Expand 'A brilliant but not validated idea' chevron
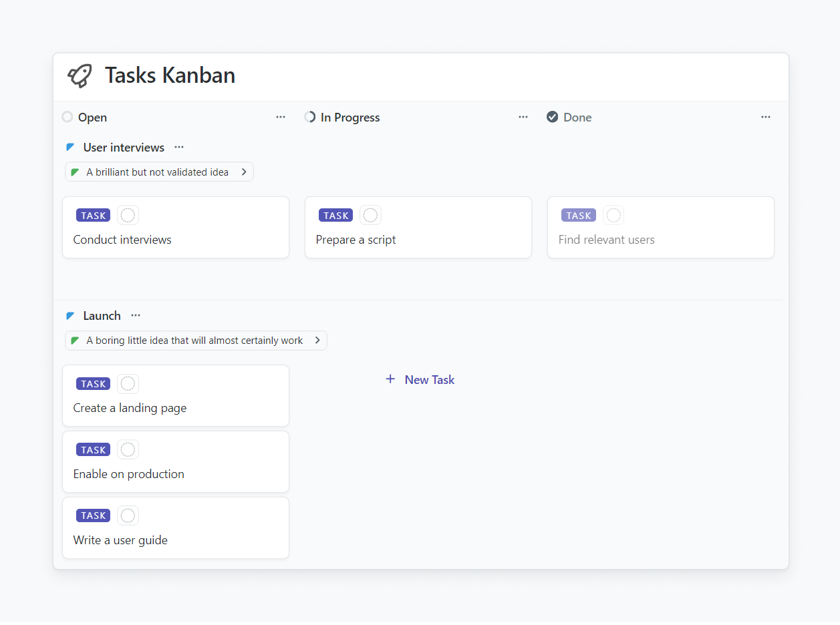Image resolution: width=840 pixels, height=625 pixels. tap(244, 172)
